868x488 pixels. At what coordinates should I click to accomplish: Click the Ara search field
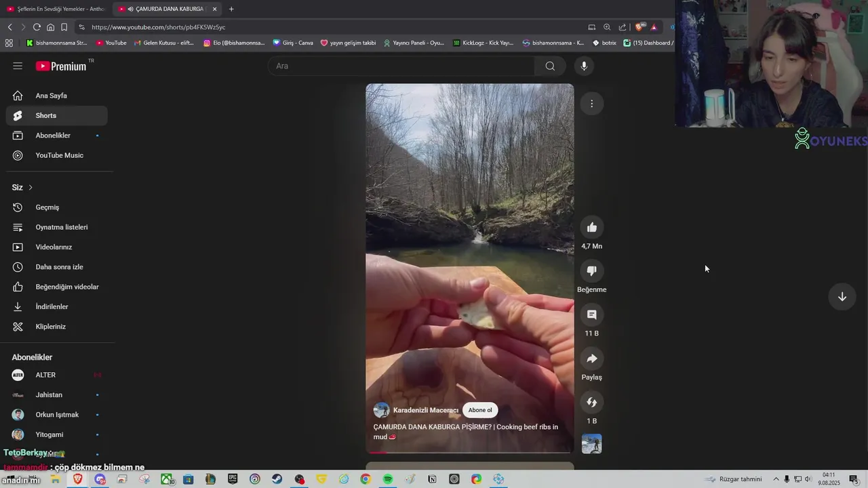pos(401,66)
